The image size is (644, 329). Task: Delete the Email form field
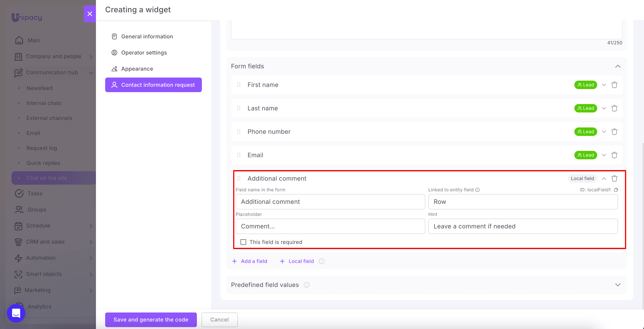tap(614, 155)
